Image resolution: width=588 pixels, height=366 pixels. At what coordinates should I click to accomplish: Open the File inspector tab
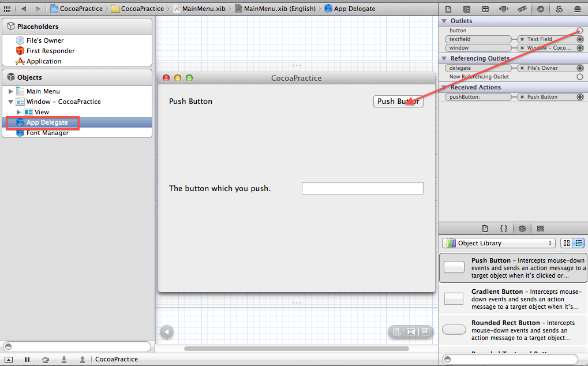point(448,9)
